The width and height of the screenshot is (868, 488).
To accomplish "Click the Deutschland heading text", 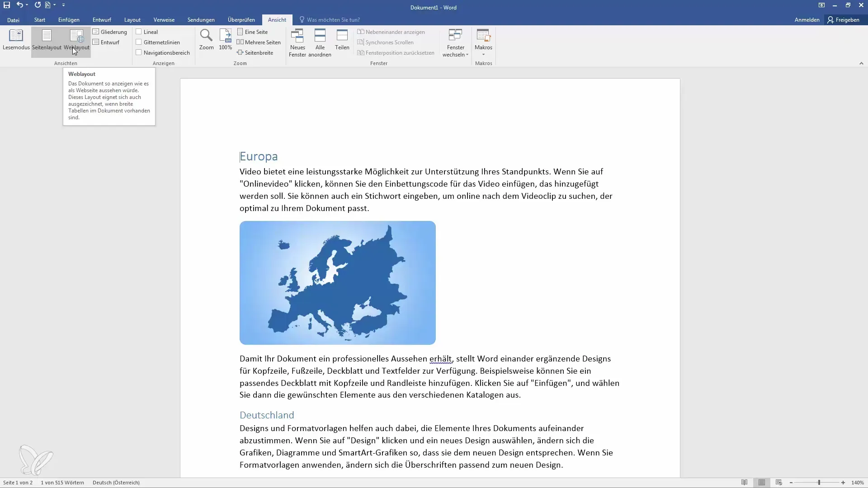I will coord(267,415).
